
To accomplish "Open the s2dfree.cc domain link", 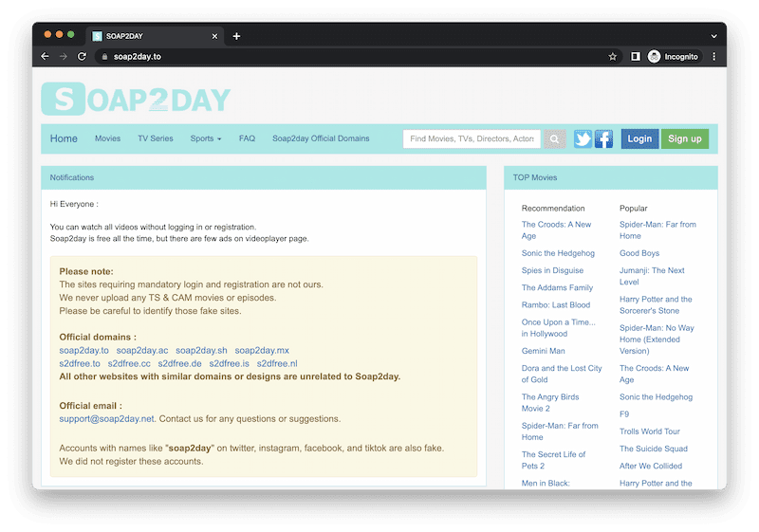I will click(x=129, y=363).
